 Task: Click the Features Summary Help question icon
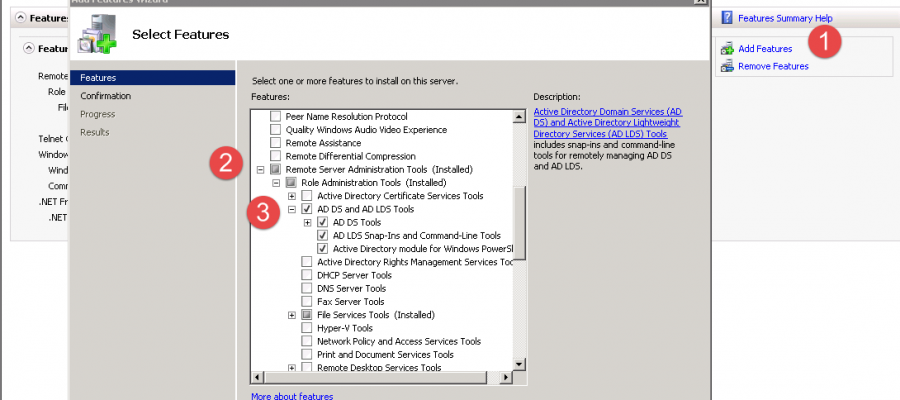(x=727, y=18)
